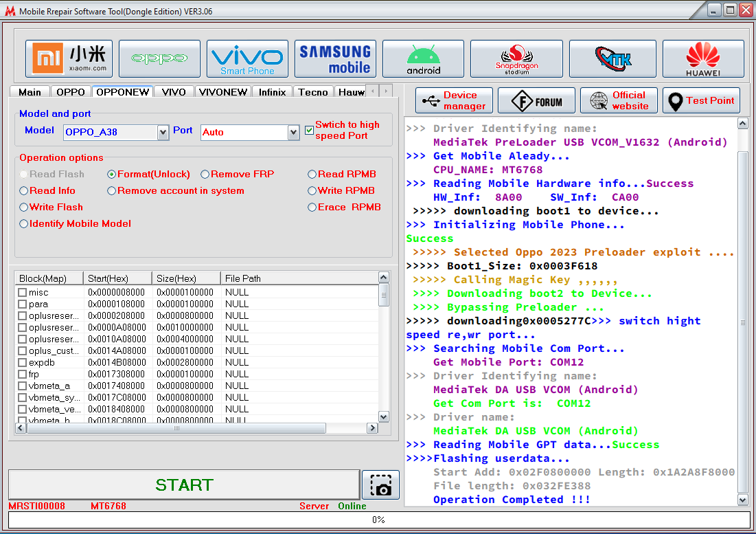Click partition list vertical scrollbar thumb
The height and width of the screenshot is (534, 756).
[x=384, y=295]
